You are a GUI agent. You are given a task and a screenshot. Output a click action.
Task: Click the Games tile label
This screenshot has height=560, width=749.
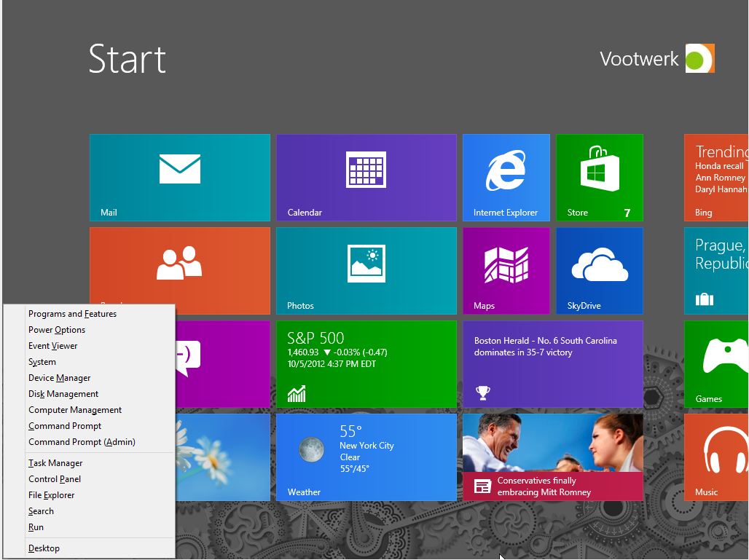click(x=708, y=399)
